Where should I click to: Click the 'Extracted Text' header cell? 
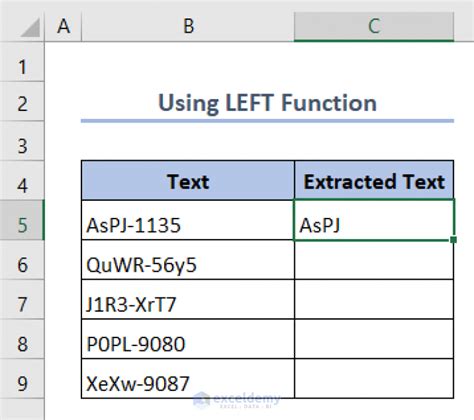point(374,180)
